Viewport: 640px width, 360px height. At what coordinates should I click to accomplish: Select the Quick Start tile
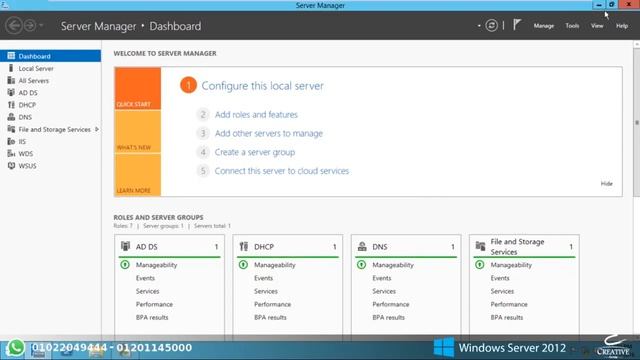[138, 89]
